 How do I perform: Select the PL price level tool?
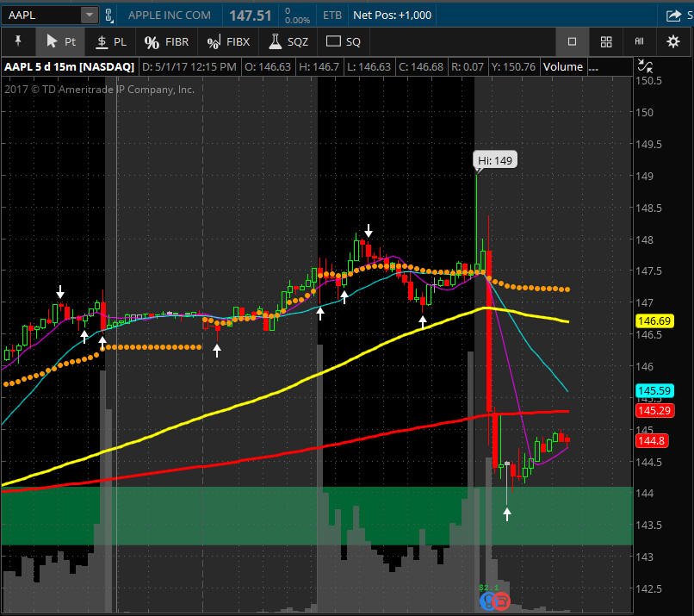tap(111, 41)
